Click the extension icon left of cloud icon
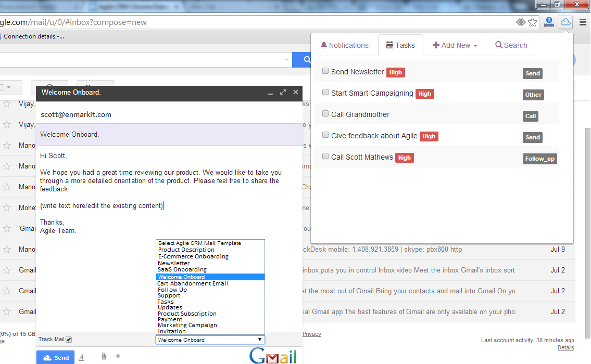The height and width of the screenshot is (364, 591). click(x=549, y=22)
